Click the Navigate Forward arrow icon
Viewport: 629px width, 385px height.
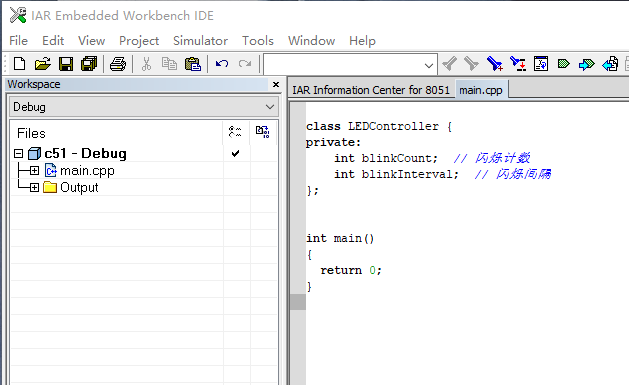click(586, 64)
